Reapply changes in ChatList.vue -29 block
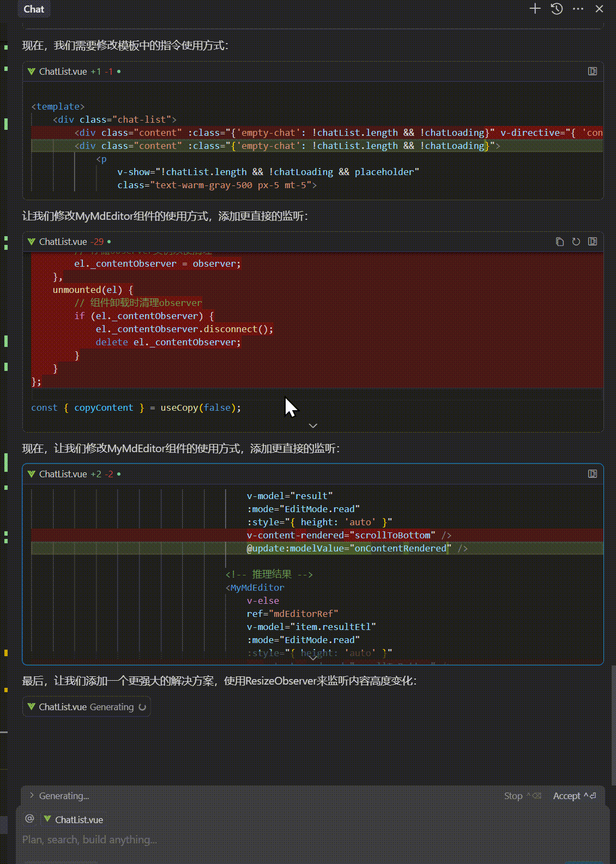 click(x=576, y=242)
